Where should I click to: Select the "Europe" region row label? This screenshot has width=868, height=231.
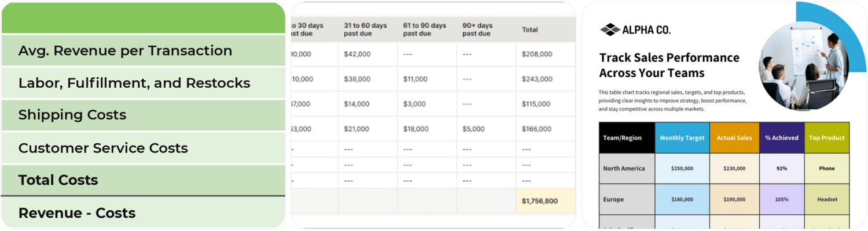pyautogui.click(x=613, y=199)
